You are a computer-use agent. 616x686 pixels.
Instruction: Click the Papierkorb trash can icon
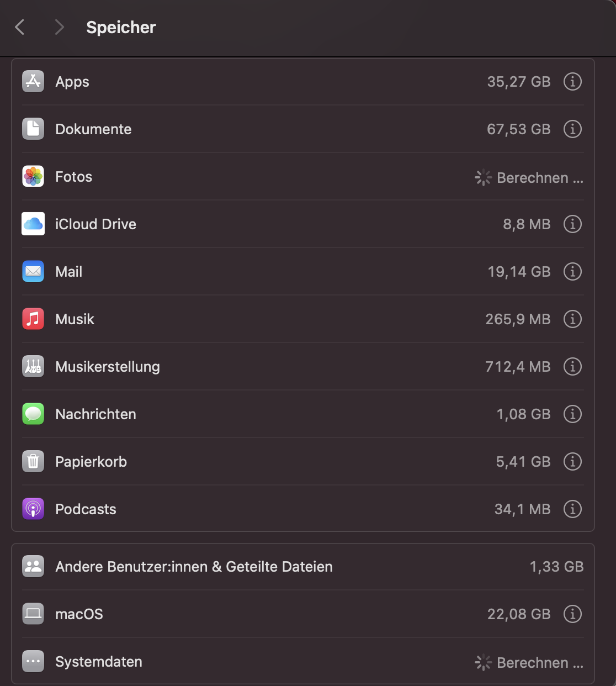33,462
